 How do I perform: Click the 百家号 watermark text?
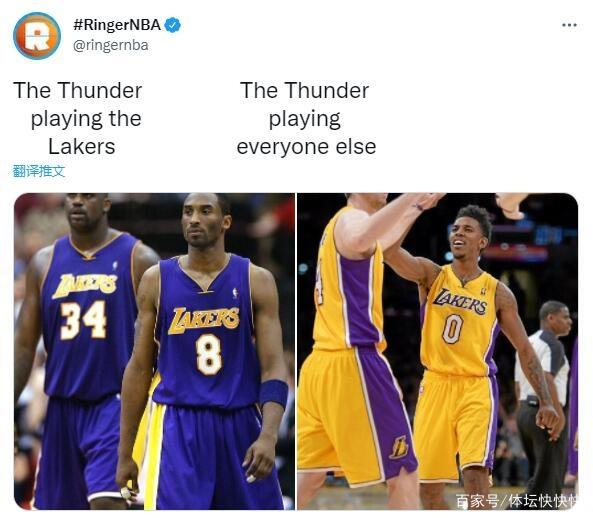click(477, 501)
